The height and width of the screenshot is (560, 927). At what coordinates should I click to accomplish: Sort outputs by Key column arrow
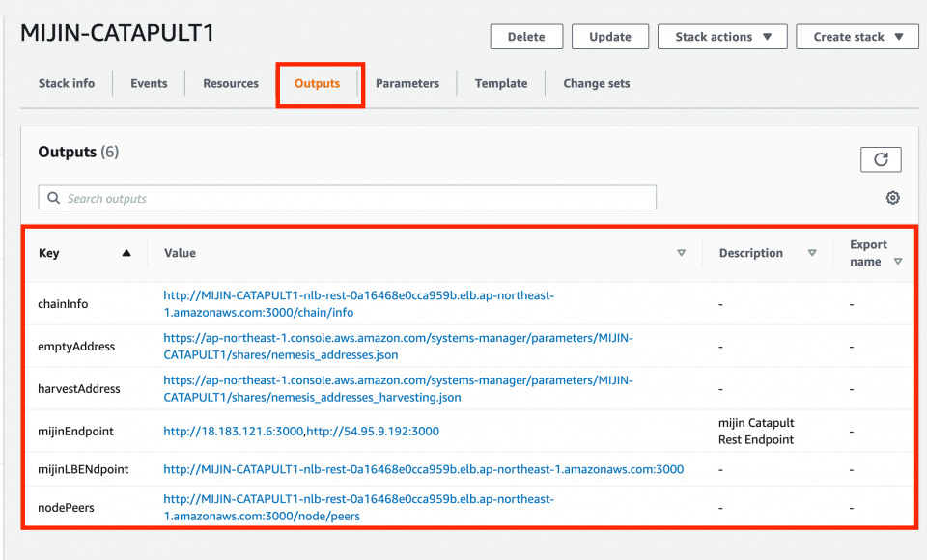pyautogui.click(x=126, y=253)
